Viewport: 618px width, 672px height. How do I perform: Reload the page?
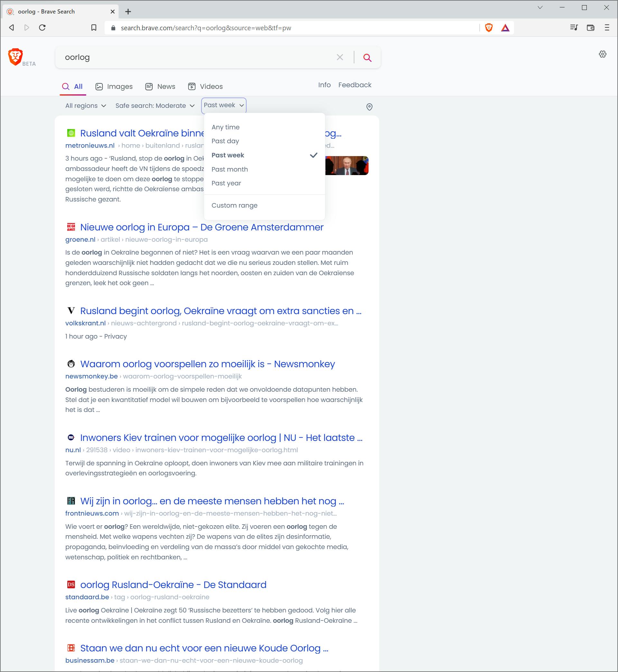click(x=42, y=28)
